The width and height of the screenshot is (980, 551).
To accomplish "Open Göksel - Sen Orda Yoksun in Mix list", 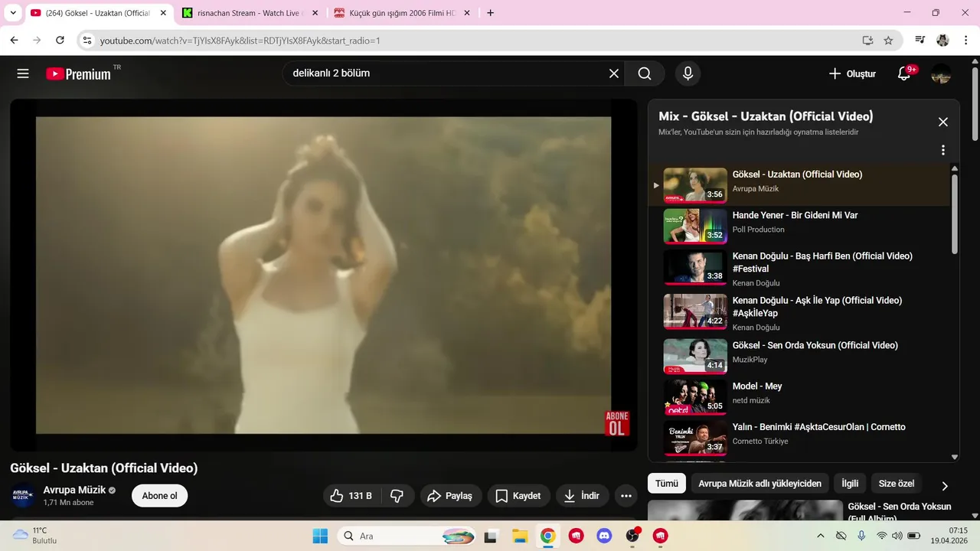I will point(815,345).
